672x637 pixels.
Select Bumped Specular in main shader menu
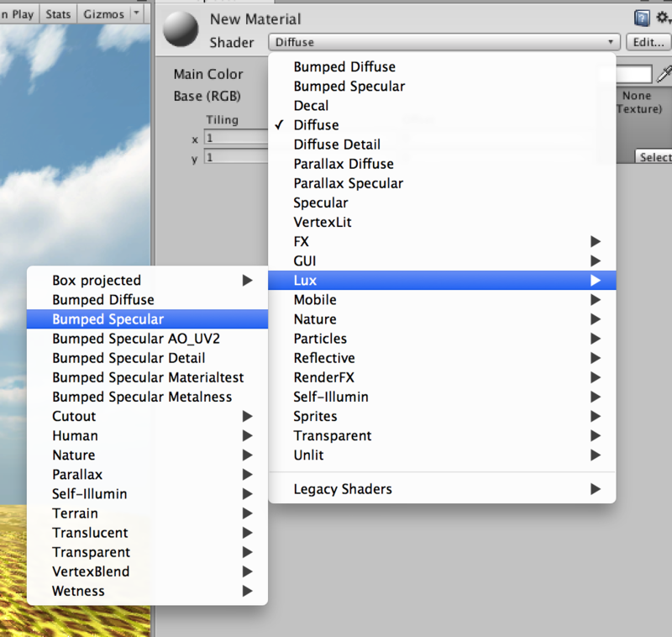[x=442, y=87]
